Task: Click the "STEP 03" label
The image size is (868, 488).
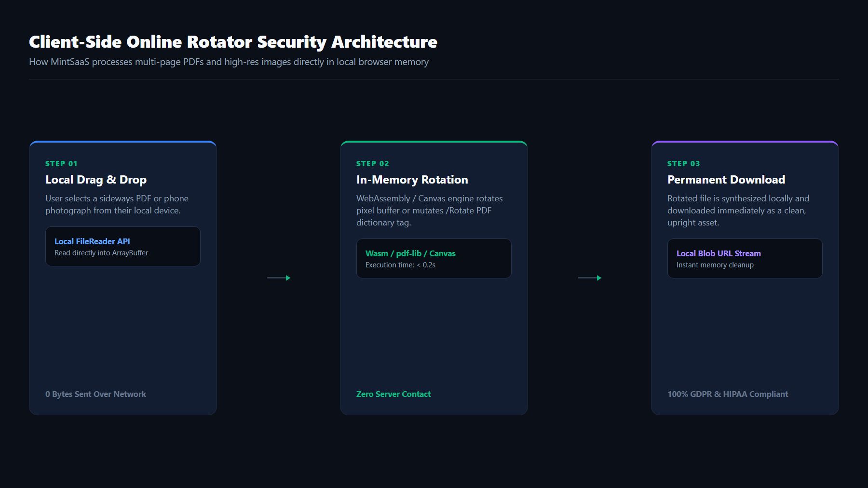Action: (x=683, y=164)
